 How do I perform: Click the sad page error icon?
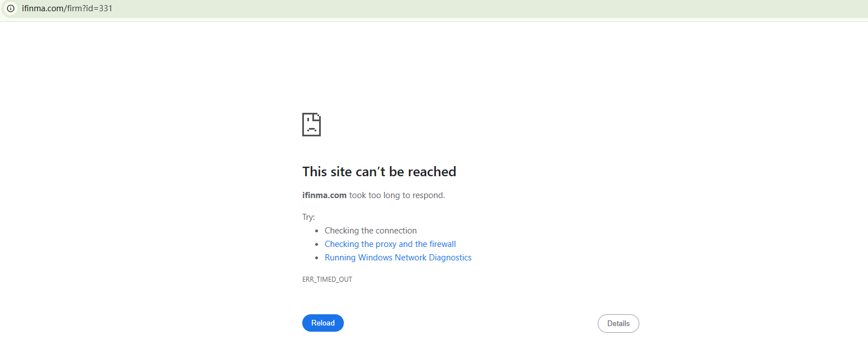(312, 125)
